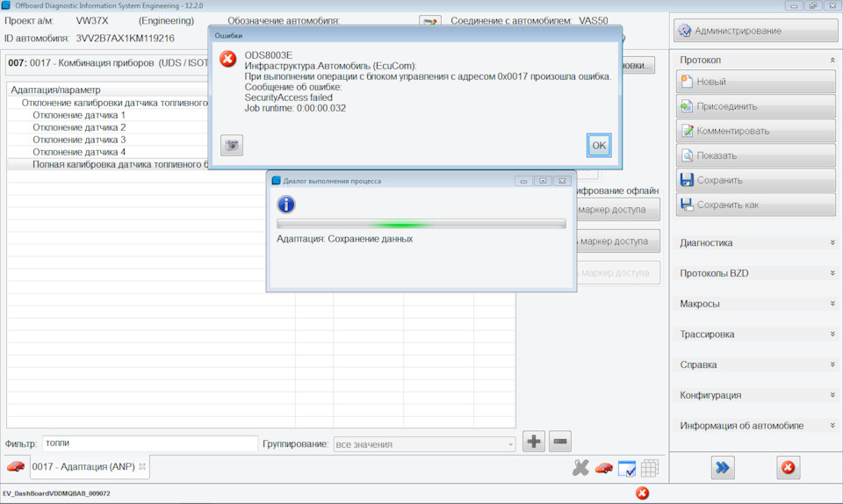Viewport: 843px width, 504px height.
Task: Minimize the Диалог выполнения процесса window
Action: coord(523,181)
